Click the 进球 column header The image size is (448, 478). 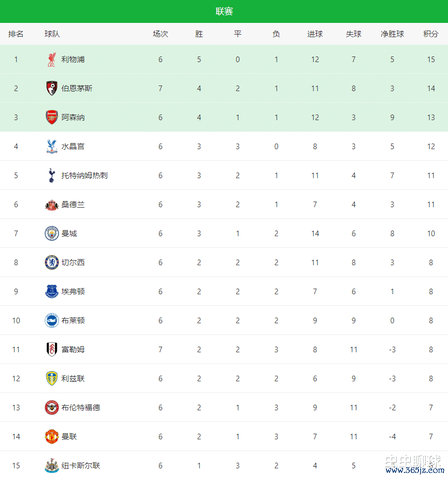point(315,34)
